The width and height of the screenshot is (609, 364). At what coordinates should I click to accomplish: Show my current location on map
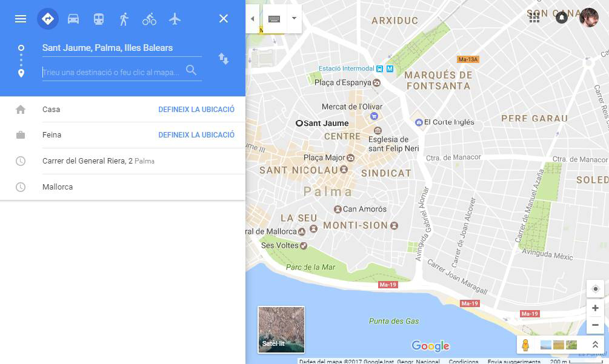pos(595,289)
